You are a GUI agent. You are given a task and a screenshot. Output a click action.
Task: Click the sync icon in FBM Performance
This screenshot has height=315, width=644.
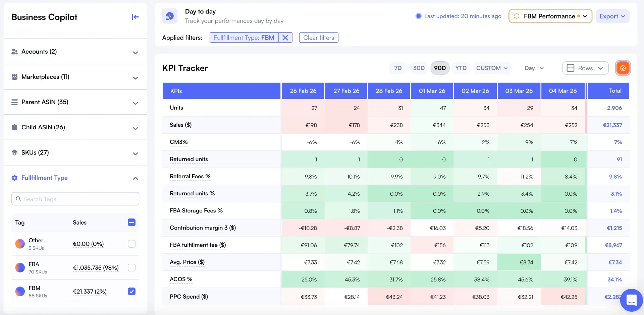[x=517, y=16]
